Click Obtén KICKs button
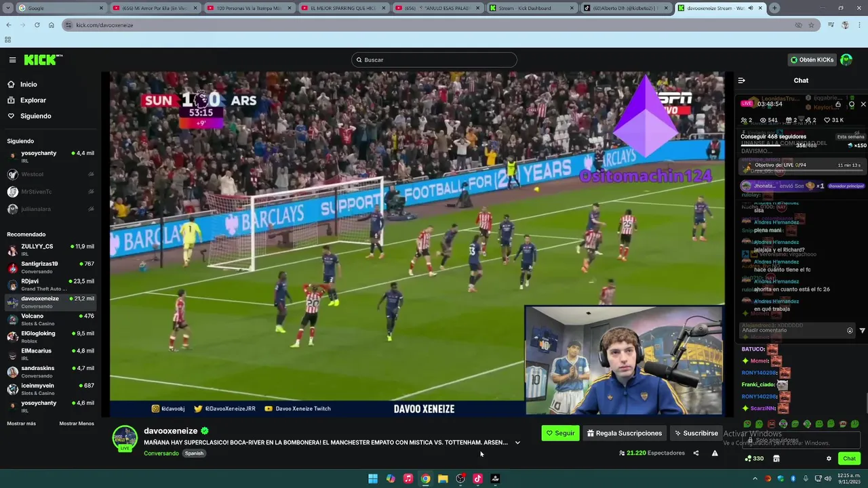868x488 pixels. pos(812,60)
